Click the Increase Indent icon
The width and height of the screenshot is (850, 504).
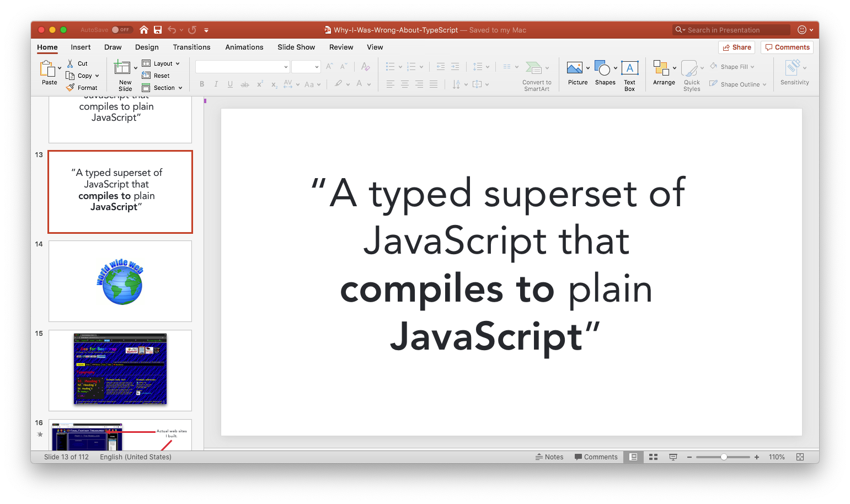pyautogui.click(x=455, y=67)
